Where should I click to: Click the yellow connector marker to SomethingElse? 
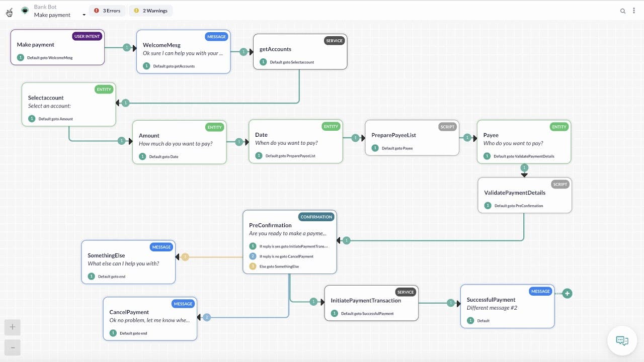(x=185, y=257)
